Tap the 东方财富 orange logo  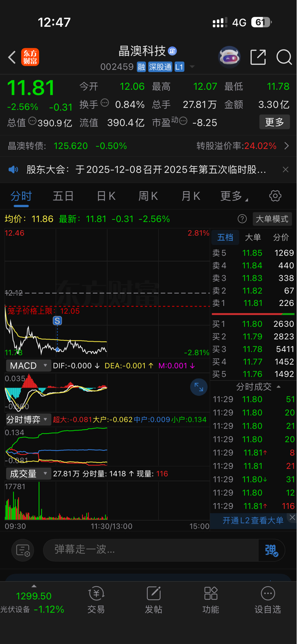coord(30,57)
